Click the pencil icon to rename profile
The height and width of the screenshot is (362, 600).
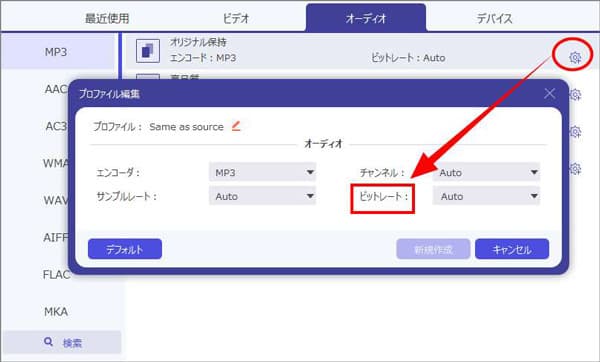tap(236, 126)
